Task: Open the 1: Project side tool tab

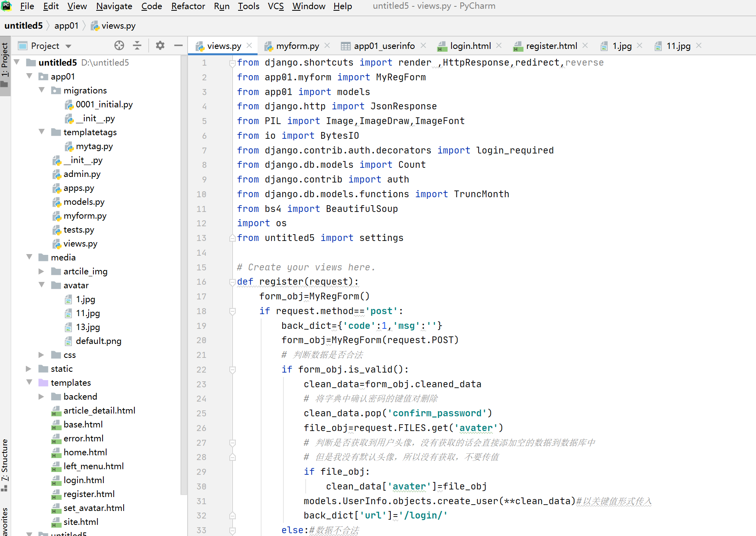Action: pos(5,66)
